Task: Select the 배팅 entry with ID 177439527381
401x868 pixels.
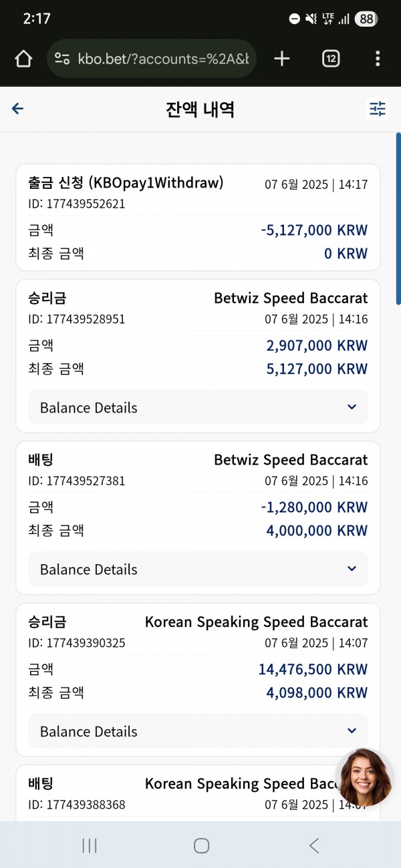Action: point(198,518)
